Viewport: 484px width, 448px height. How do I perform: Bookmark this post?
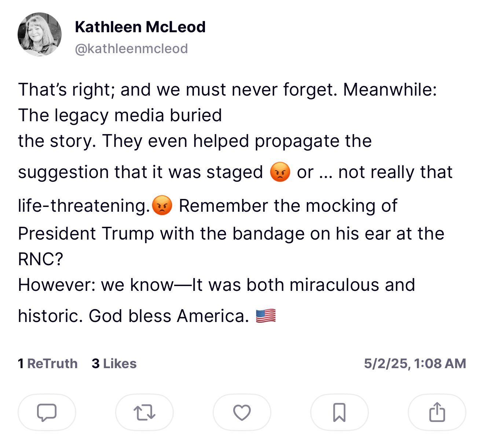coord(340,412)
